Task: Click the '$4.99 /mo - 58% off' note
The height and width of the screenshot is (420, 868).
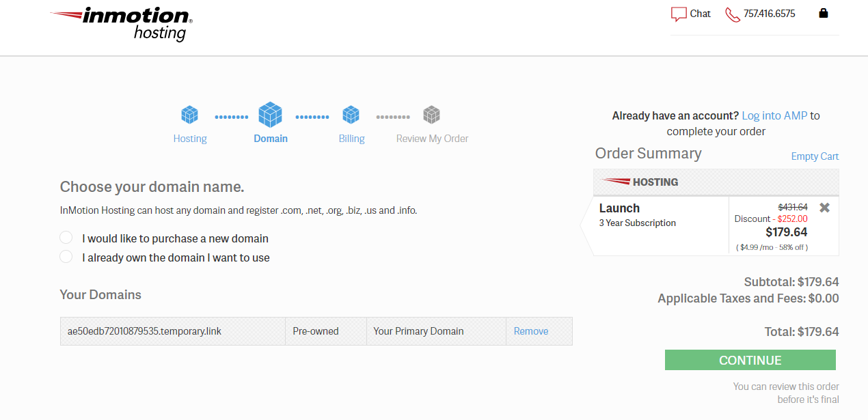Action: (772, 247)
